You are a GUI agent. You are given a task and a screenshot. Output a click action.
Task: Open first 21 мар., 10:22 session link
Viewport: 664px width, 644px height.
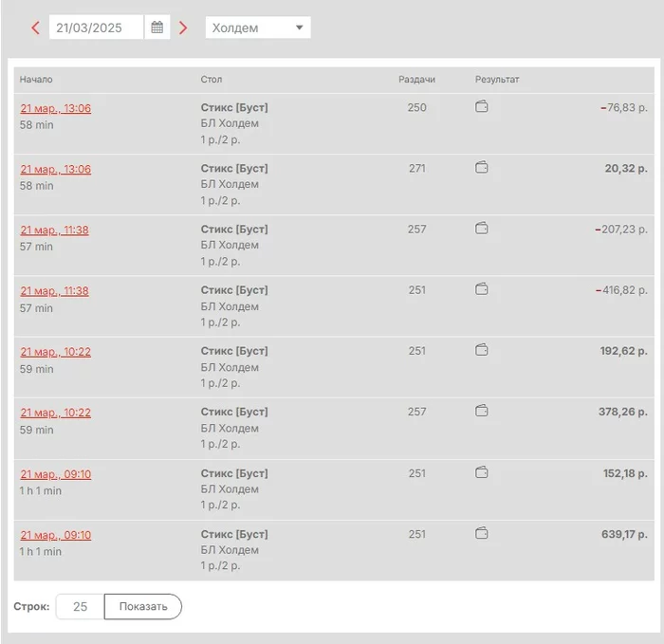[56, 352]
